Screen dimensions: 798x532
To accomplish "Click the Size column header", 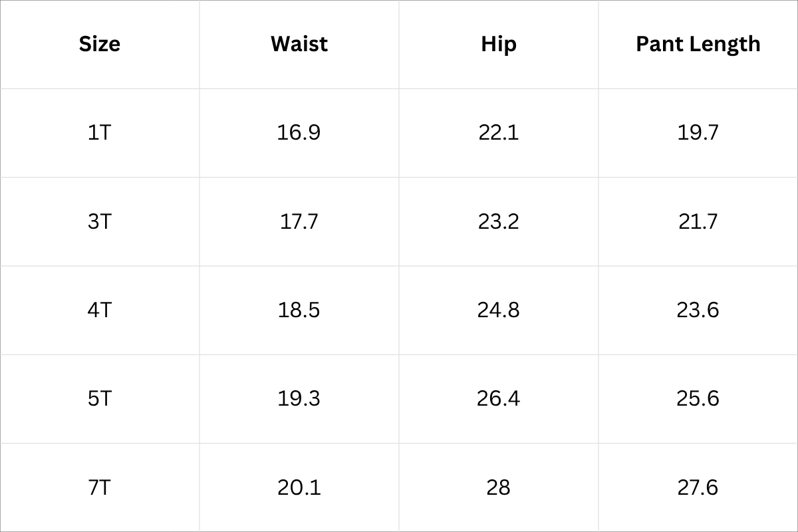I will (x=100, y=44).
